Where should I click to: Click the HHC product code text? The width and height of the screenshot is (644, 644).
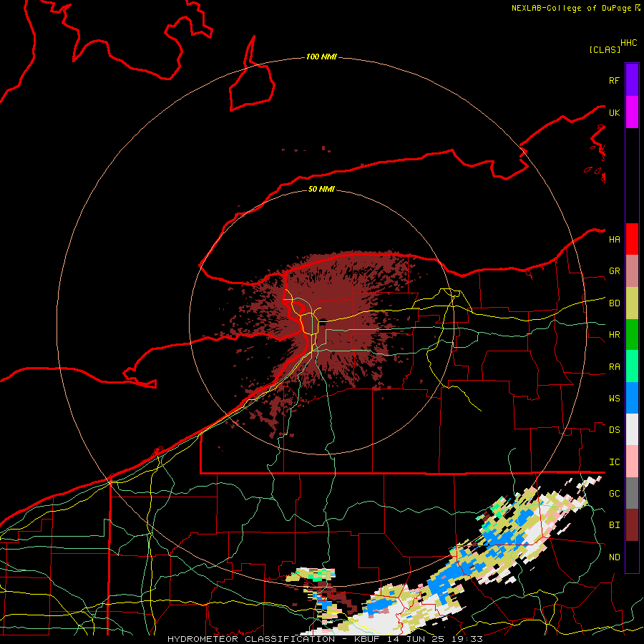click(629, 43)
